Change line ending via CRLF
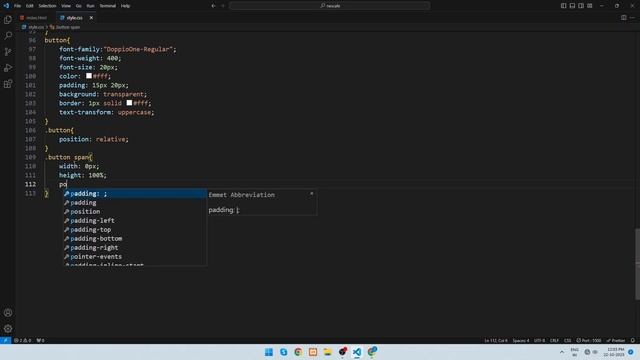Viewport: 640px width, 360px height. [554, 340]
